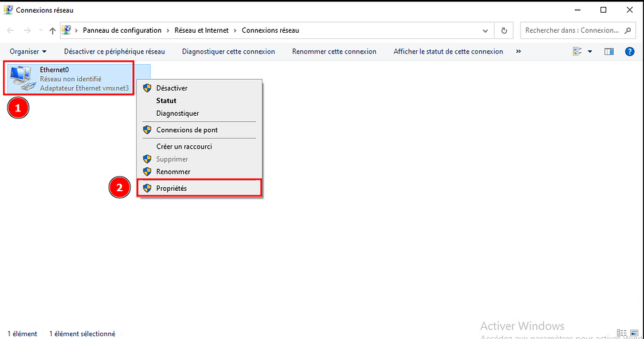Click Réseau et Internet breadcrumb

(x=201, y=30)
